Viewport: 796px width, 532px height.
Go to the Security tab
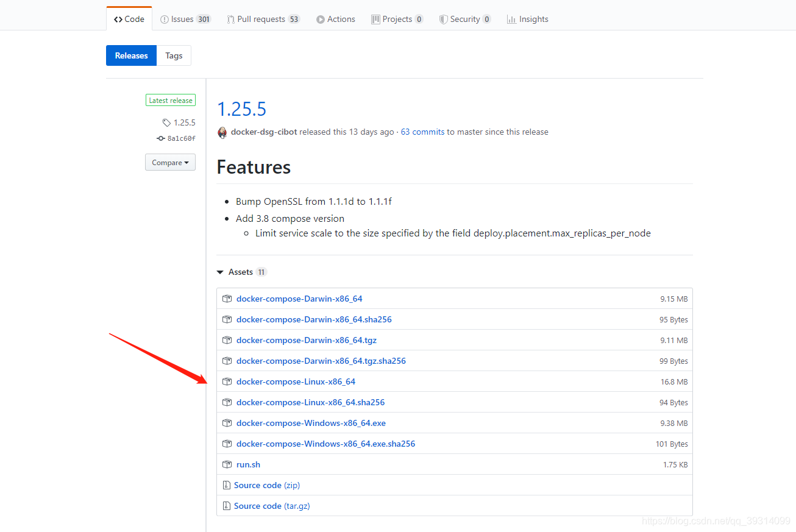465,19
